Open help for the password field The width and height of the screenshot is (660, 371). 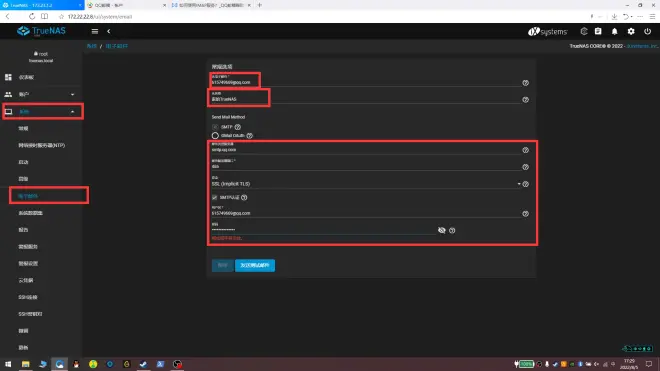click(452, 230)
